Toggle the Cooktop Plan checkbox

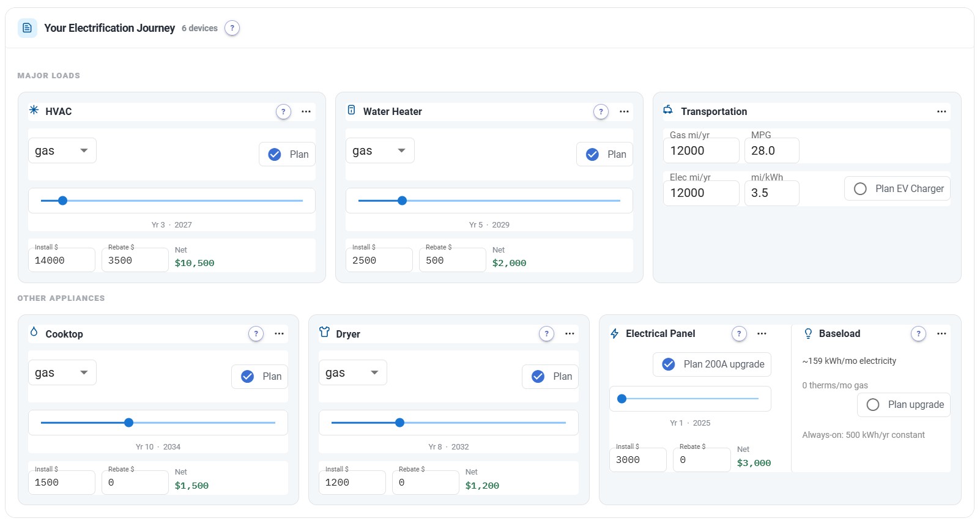[260, 376]
